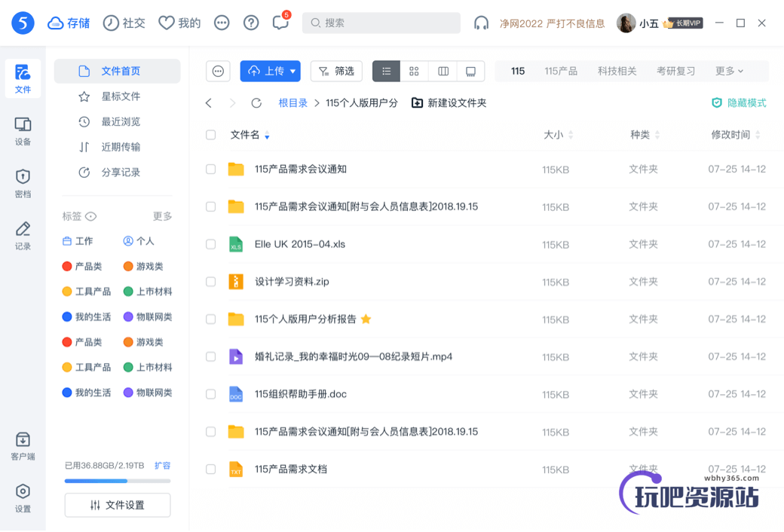Open 设置 settings in the sidebar
Viewport: 784px width, 532px height.
pos(23,498)
